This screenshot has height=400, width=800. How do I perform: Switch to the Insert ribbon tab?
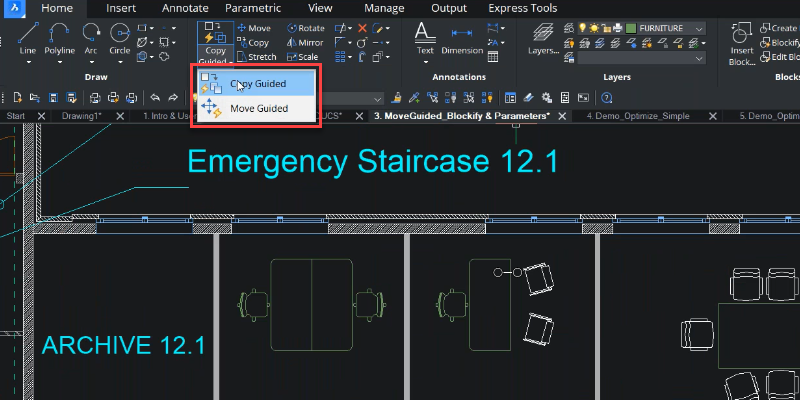[121, 8]
